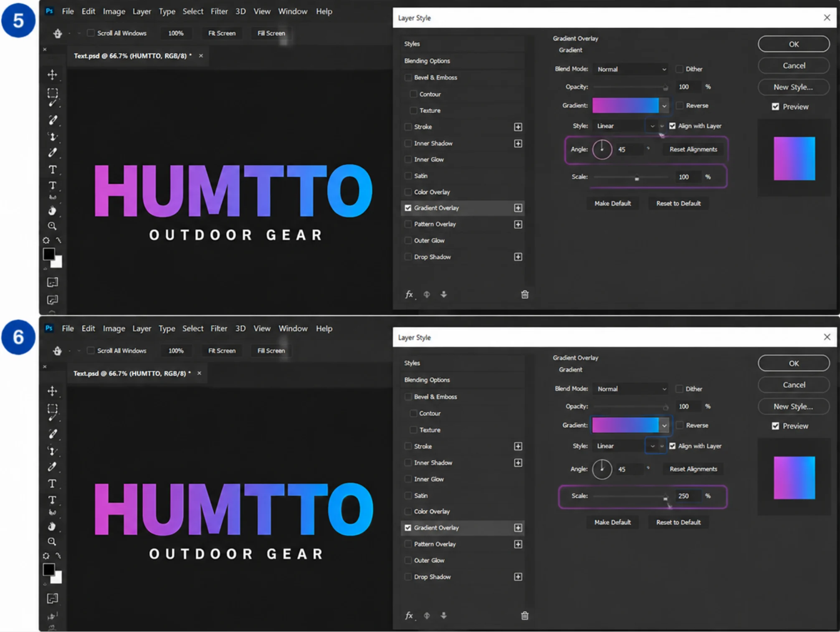This screenshot has width=840, height=632.
Task: Open Layer menu in upper Photoshop window
Action: 142,11
